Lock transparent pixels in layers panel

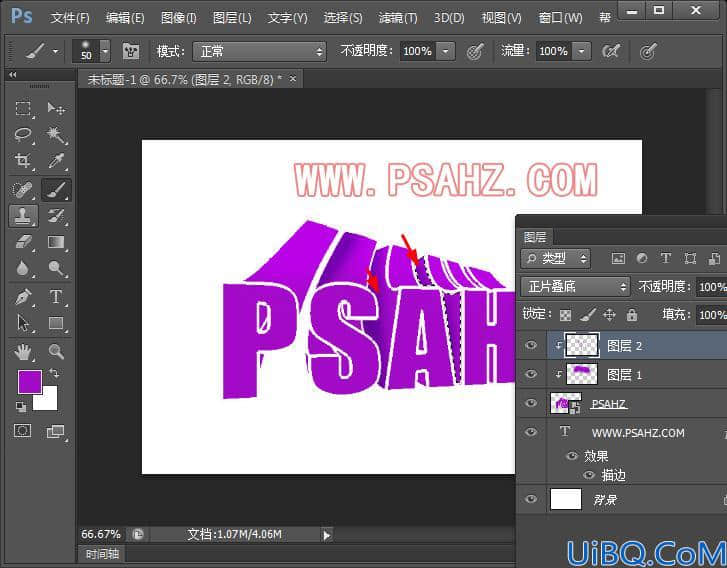pos(565,315)
